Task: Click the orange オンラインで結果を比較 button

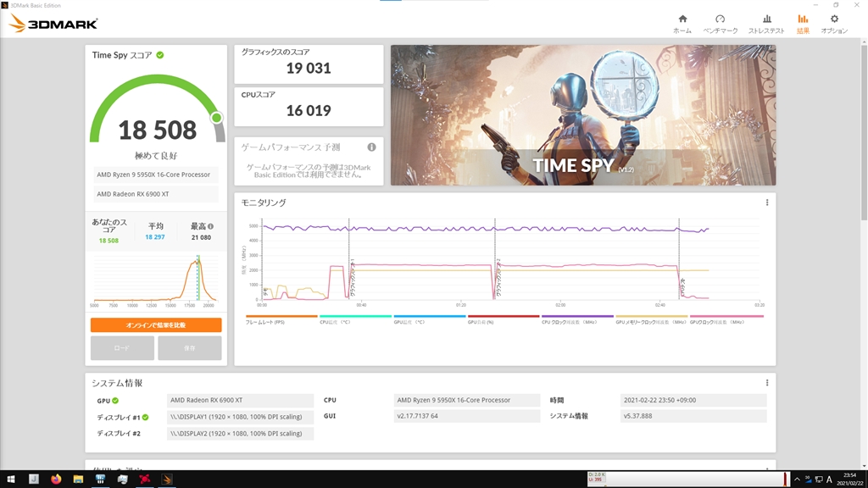Action: [156, 325]
